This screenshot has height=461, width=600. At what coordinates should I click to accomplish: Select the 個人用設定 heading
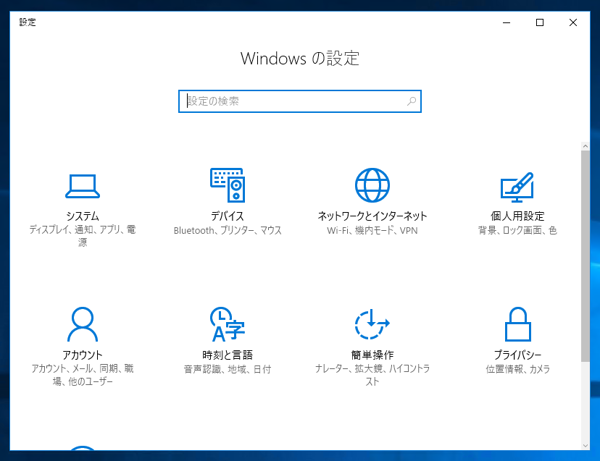pyautogui.click(x=517, y=216)
